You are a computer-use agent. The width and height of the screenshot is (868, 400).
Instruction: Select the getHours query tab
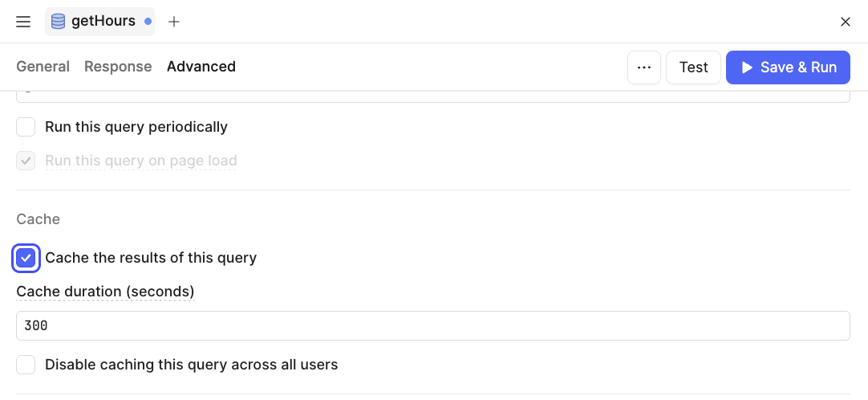[103, 22]
